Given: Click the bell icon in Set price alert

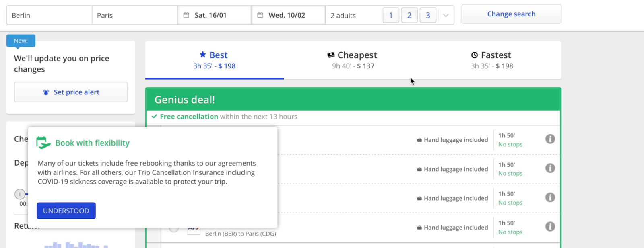Looking at the screenshot, I should pyautogui.click(x=46, y=92).
